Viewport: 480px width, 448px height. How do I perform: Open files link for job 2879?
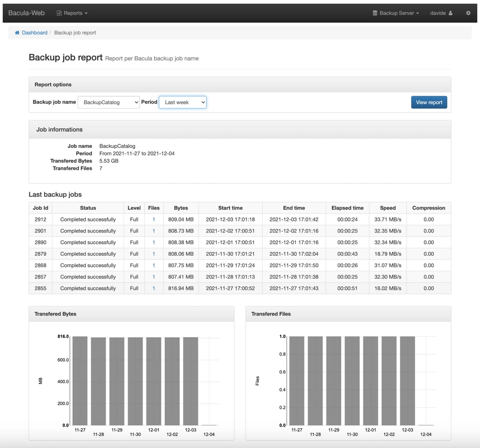(154, 254)
